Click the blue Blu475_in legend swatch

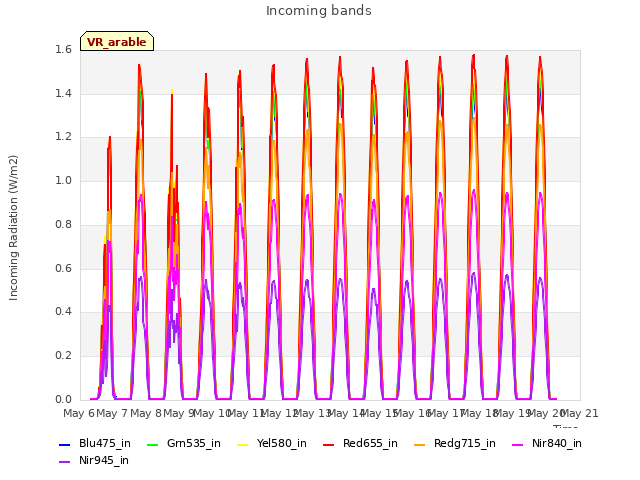[x=65, y=444]
